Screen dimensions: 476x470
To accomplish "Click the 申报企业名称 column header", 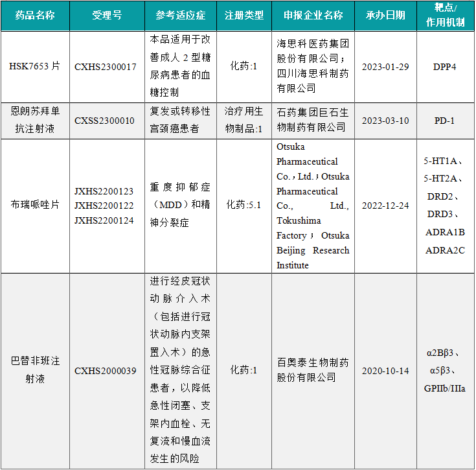I will (313, 16).
